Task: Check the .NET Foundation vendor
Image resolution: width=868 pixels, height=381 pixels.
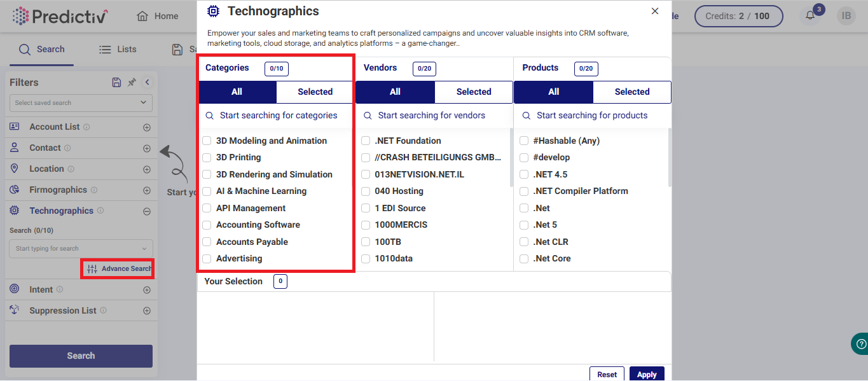Action: pos(366,141)
